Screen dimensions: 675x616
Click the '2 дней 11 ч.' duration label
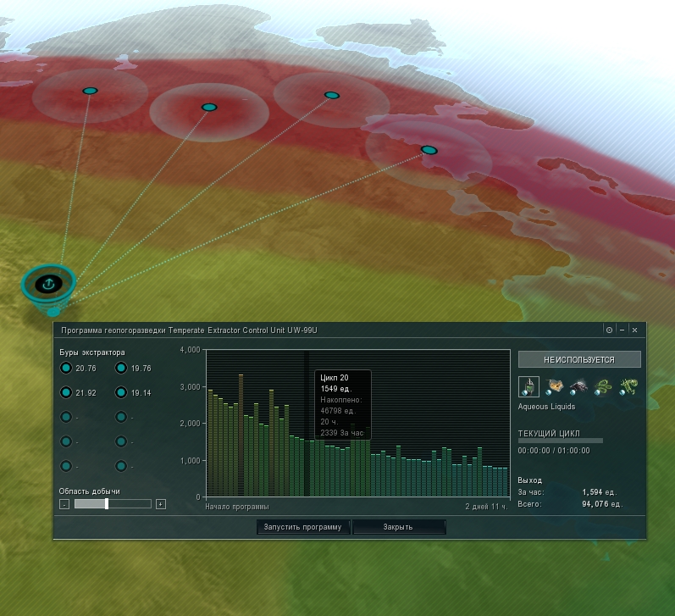486,507
